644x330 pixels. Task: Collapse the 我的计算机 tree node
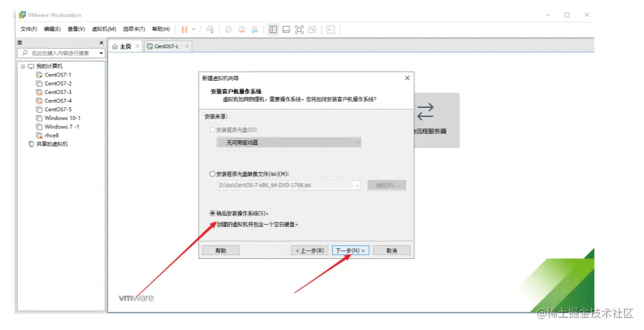tap(23, 66)
